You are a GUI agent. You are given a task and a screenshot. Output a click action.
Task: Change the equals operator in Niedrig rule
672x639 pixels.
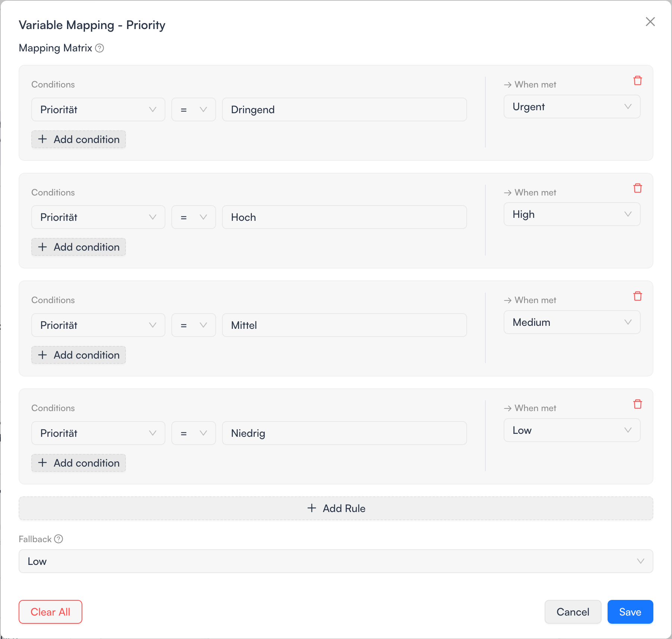tap(193, 433)
